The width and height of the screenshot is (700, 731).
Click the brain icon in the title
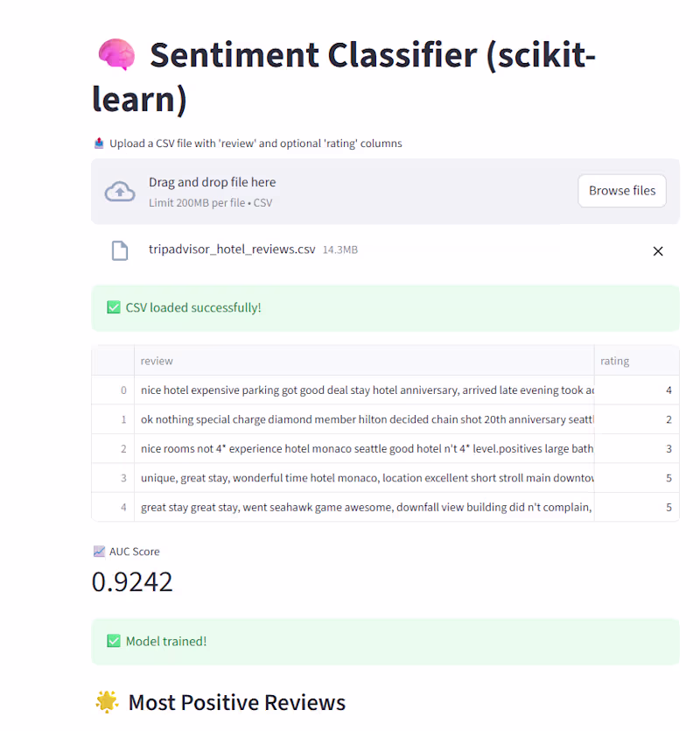(116, 54)
